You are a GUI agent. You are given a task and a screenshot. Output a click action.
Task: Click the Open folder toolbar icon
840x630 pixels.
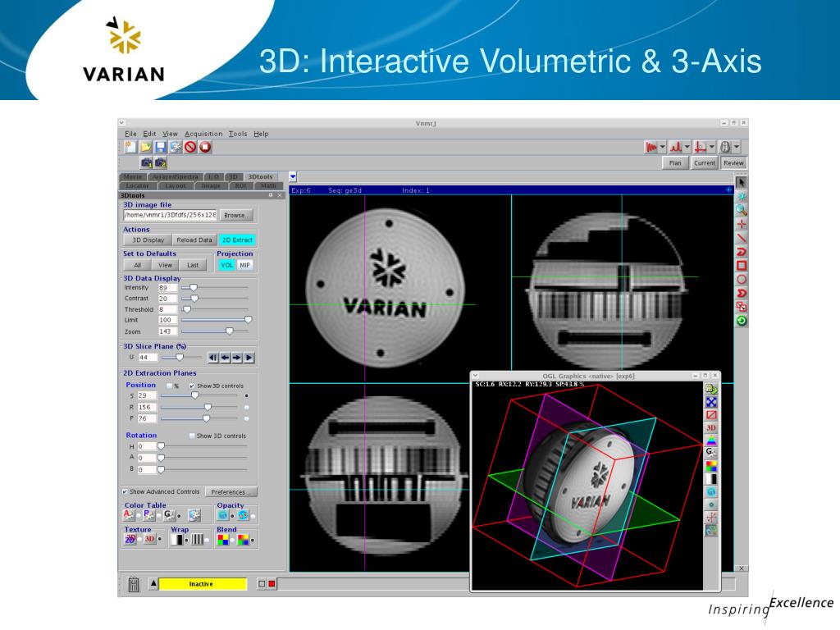tap(145, 147)
